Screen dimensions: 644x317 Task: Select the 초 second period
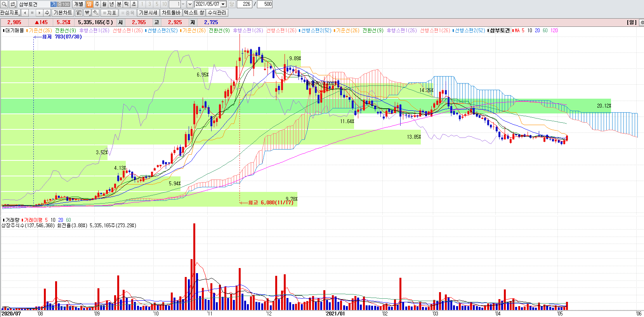click(134, 4)
